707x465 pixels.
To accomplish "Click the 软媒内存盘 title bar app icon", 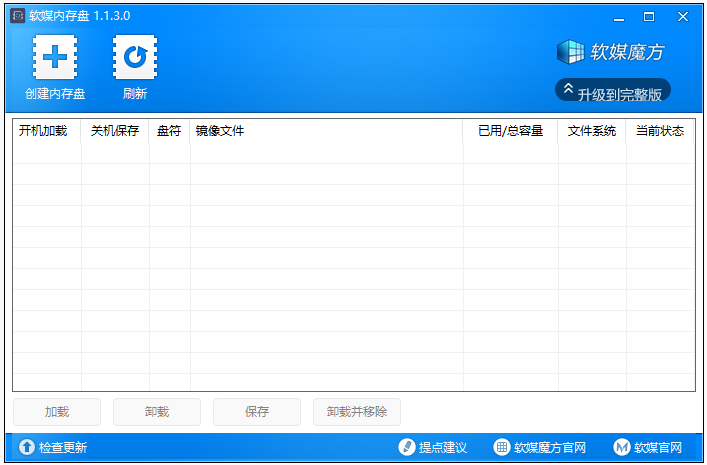I will 18,16.
